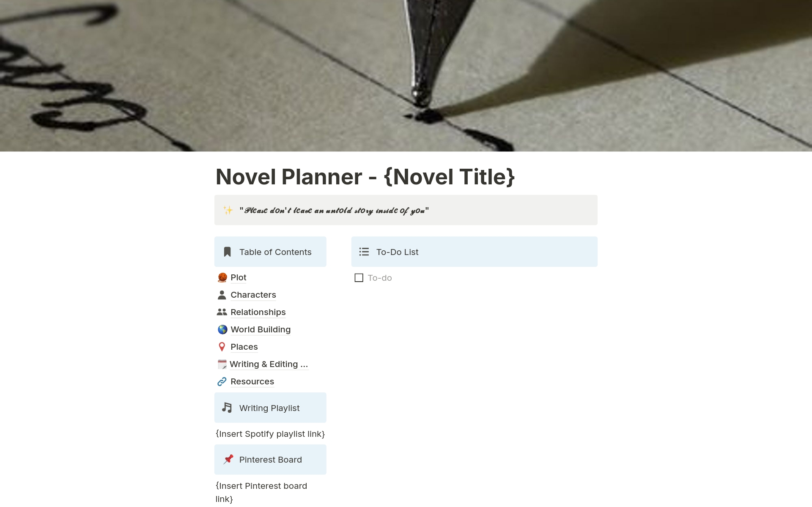Click the bookmark icon beside Table of Contents

227,252
